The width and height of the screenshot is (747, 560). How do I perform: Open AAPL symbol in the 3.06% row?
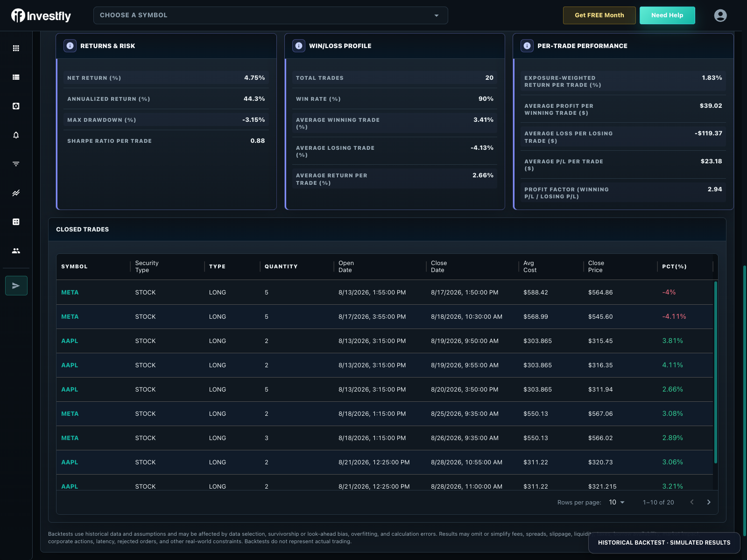click(70, 462)
